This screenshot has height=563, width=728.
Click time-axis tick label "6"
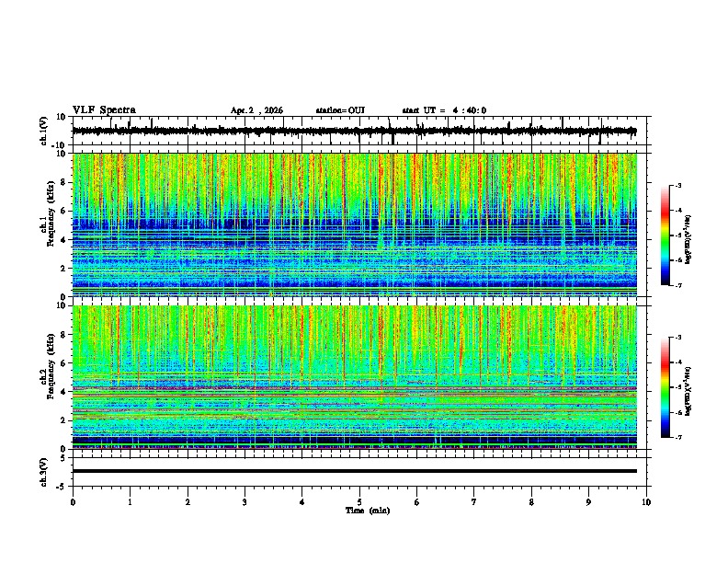click(416, 502)
